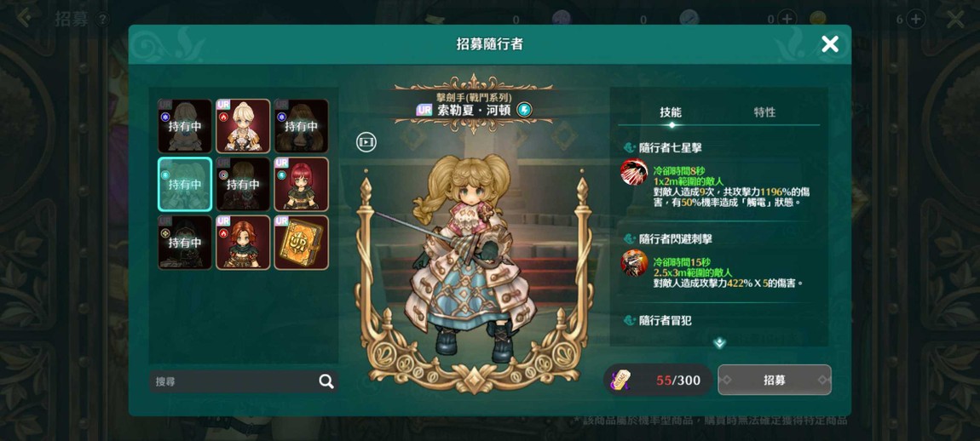
Task: Tap the lightning element icon beside the name
Action: (525, 110)
